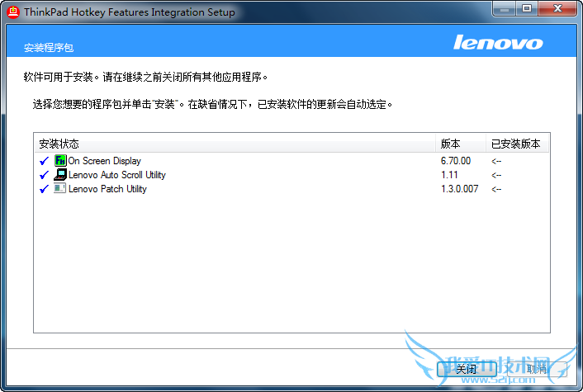The width and height of the screenshot is (583, 392).
Task: Click version value 1.11
Action: tap(449, 175)
